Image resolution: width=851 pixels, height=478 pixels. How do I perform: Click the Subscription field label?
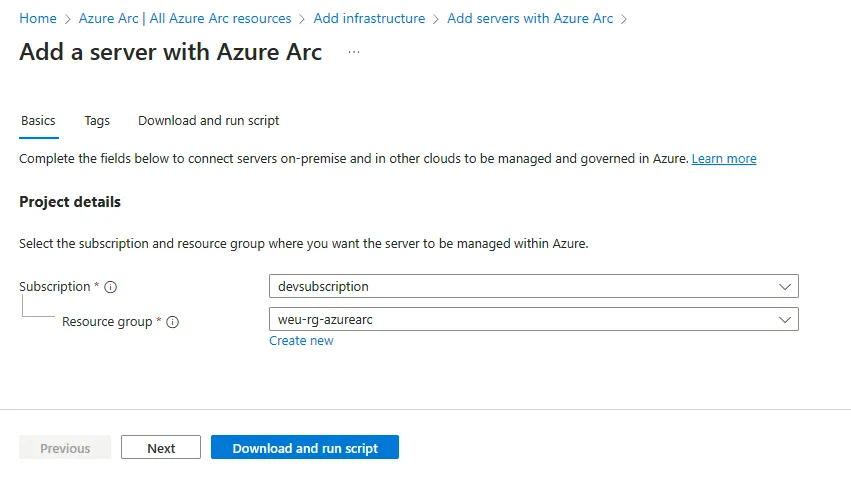[55, 286]
